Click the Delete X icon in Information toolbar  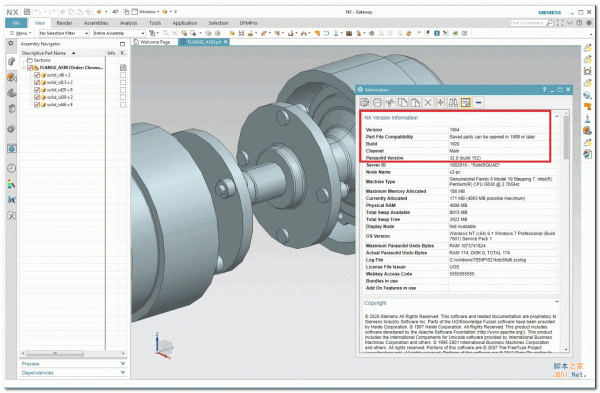coord(428,103)
